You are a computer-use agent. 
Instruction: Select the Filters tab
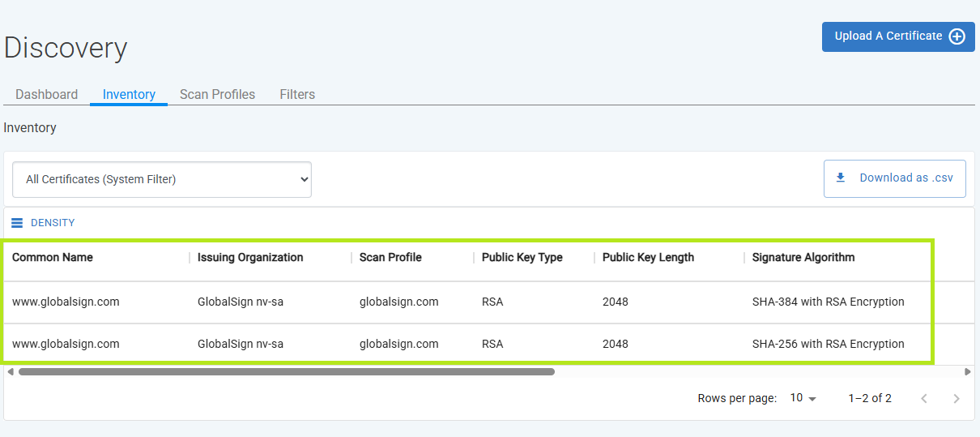point(297,94)
